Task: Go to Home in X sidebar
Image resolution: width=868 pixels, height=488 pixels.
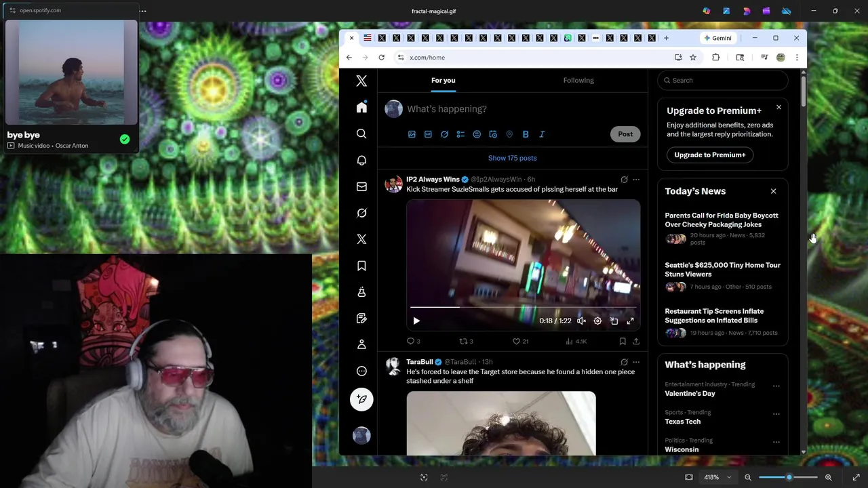Action: (361, 108)
